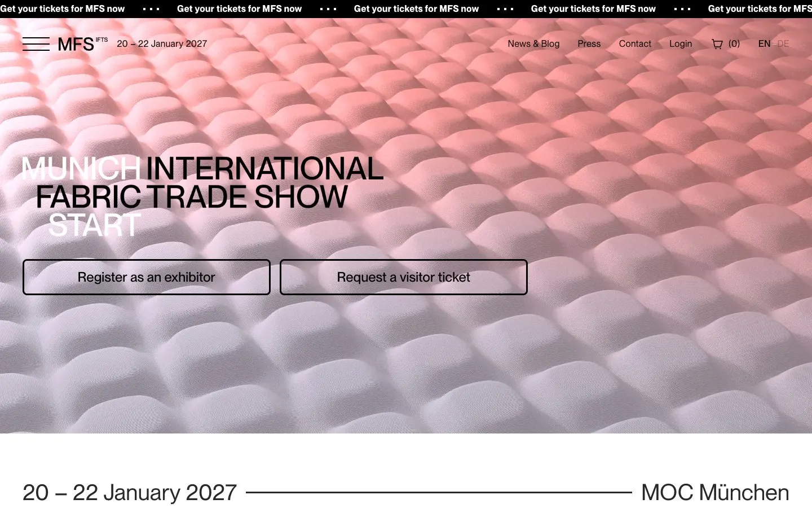Click the header date 20 – 22 January 2027

tap(162, 44)
